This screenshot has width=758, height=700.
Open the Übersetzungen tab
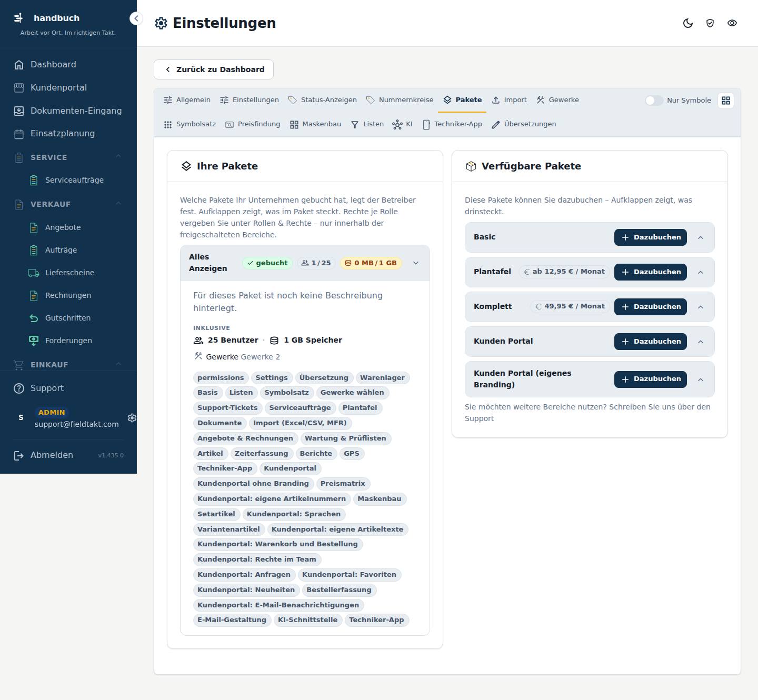click(524, 124)
